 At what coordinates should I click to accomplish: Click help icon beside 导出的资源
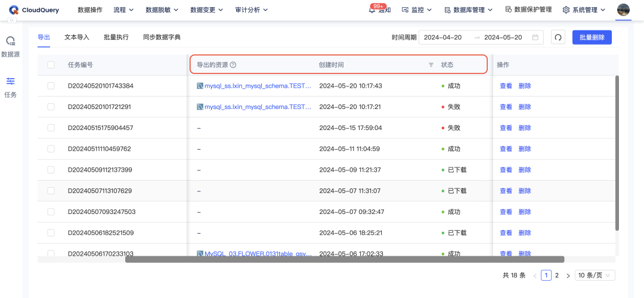tap(233, 65)
